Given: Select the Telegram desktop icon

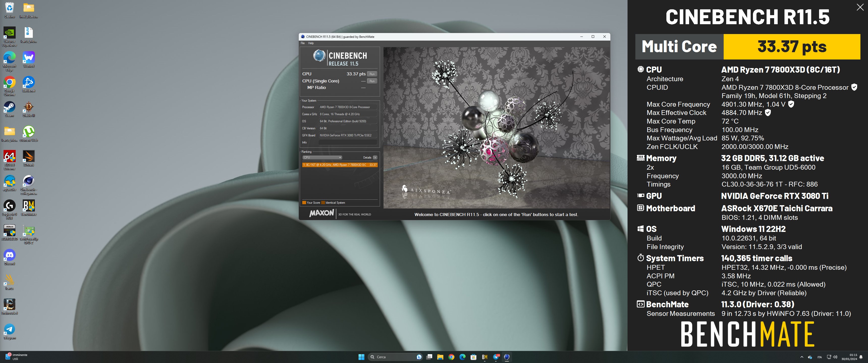Looking at the screenshot, I should pyautogui.click(x=9, y=331).
